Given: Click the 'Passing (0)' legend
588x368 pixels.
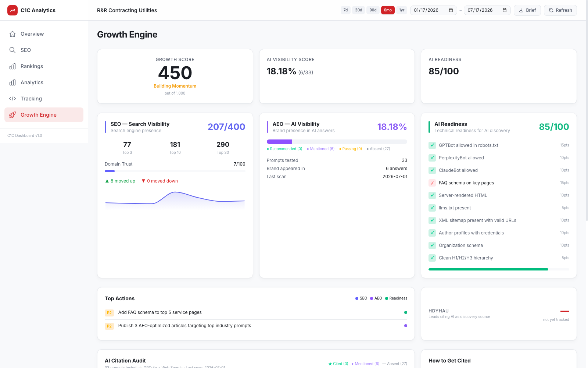Looking at the screenshot, I should click(x=351, y=149).
